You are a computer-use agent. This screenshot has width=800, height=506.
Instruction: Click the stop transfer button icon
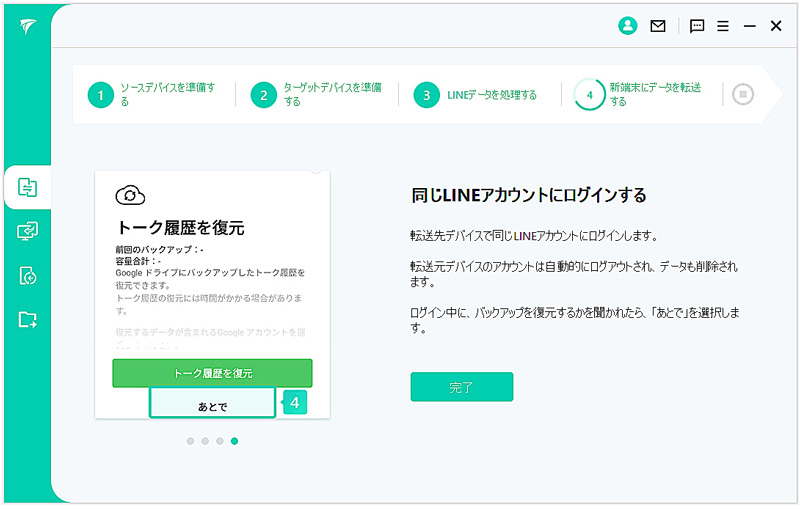click(743, 94)
